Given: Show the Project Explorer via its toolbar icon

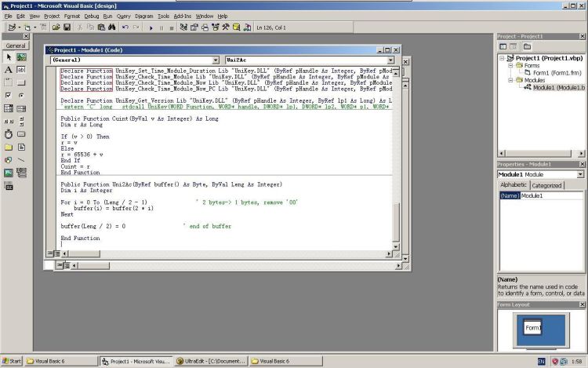Looking at the screenshot, I should 183,27.
